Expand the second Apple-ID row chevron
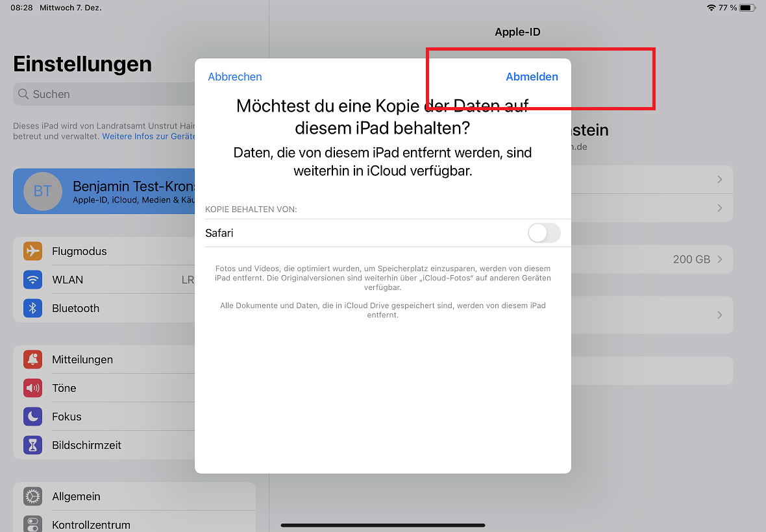766x532 pixels. coord(720,208)
